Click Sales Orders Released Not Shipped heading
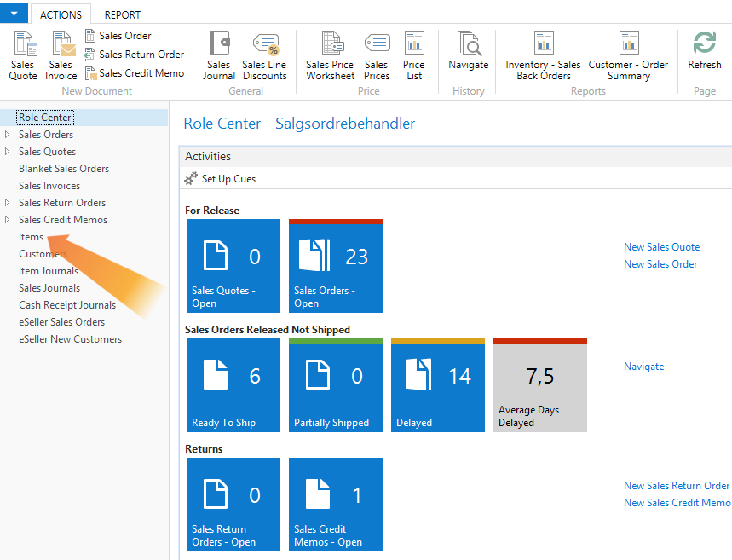Screen dimensions: 732x560 point(268,330)
